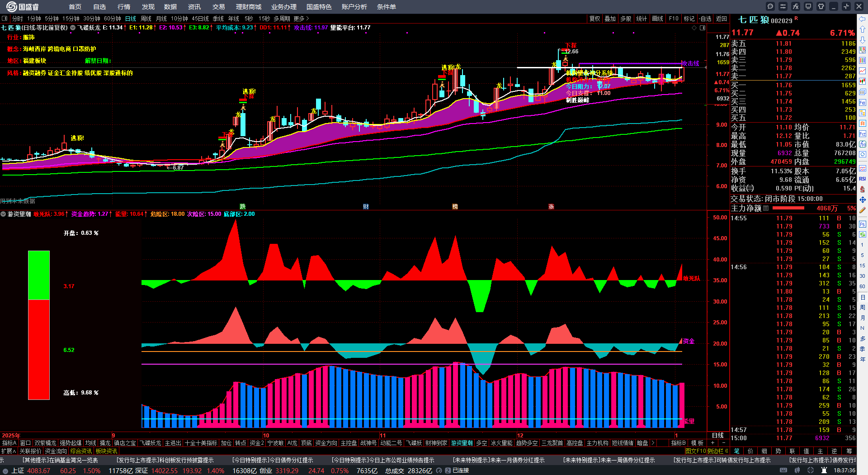Toggle the 标记 mark option
Viewport: 868px width, 475px height.
(689, 19)
